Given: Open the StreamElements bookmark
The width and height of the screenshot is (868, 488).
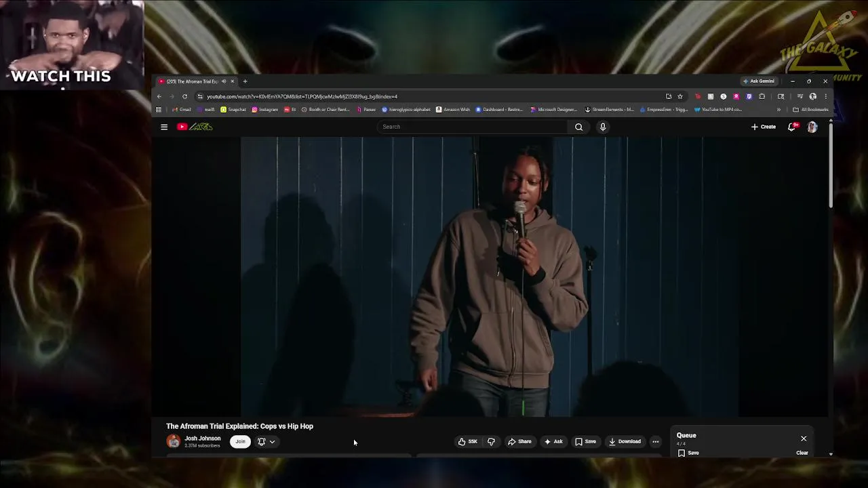Looking at the screenshot, I should coord(609,110).
